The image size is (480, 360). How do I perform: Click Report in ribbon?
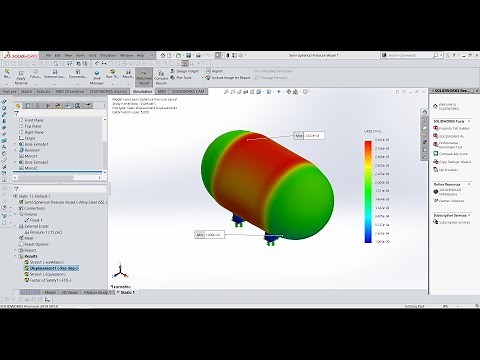pos(214,71)
